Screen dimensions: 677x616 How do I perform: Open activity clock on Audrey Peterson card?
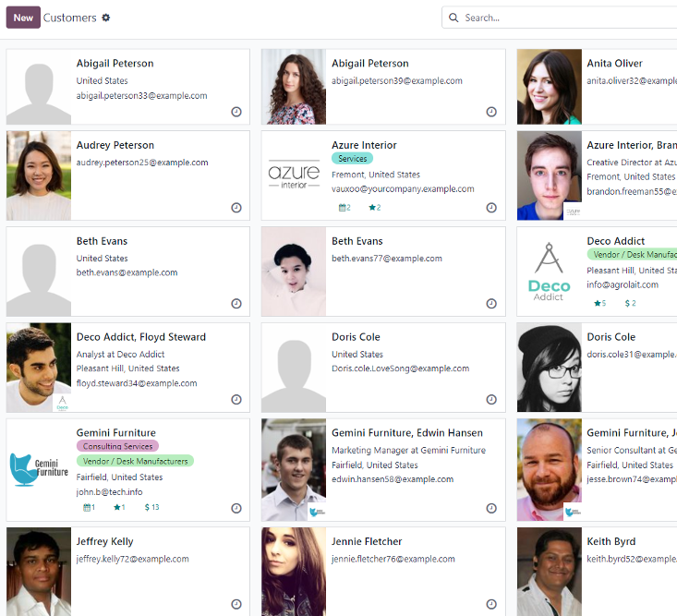(236, 208)
